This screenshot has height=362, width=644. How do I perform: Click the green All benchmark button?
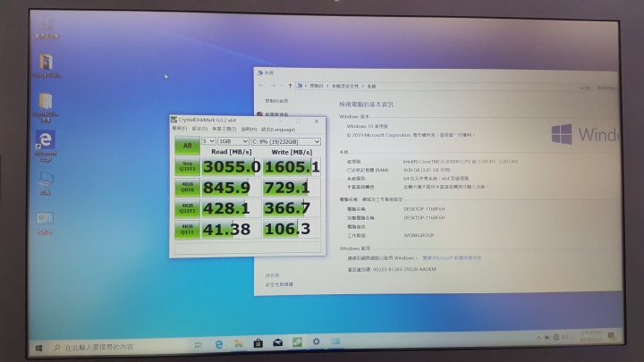(x=187, y=146)
